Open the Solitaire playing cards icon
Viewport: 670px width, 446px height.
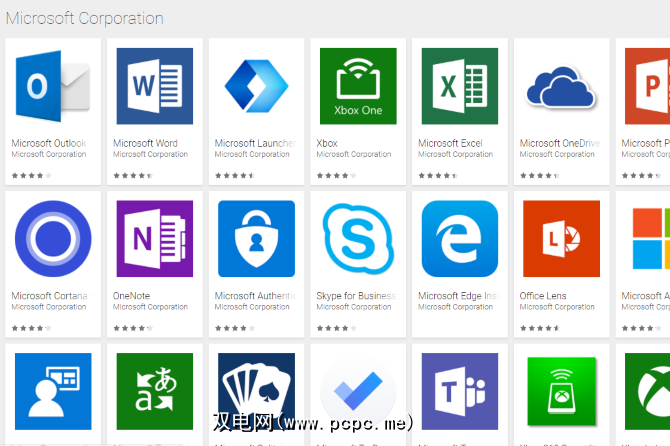256,391
